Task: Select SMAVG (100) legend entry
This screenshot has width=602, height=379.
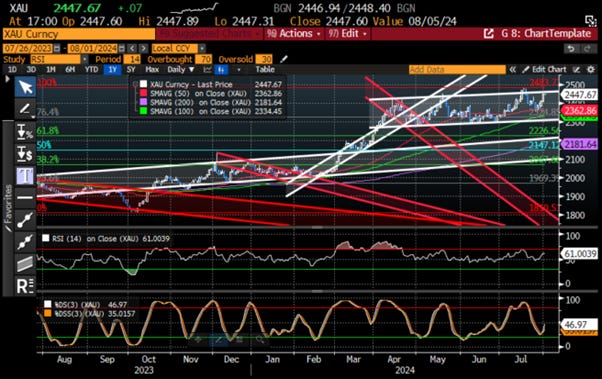Action: click(x=200, y=111)
